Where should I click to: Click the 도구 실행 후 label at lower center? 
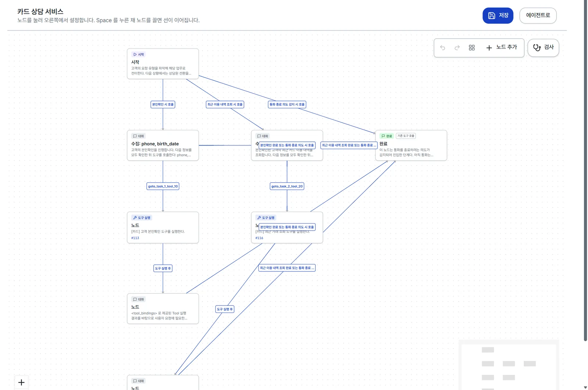[x=225, y=309]
